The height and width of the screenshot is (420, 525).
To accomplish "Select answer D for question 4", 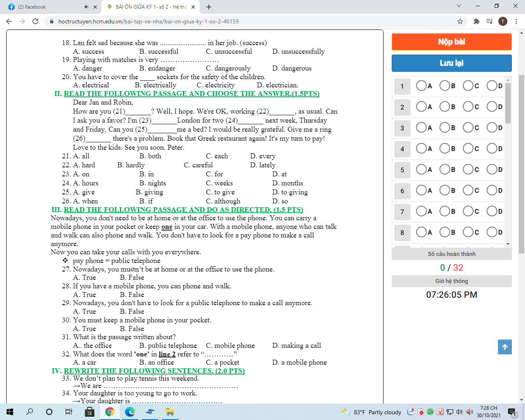I will click(x=492, y=148).
